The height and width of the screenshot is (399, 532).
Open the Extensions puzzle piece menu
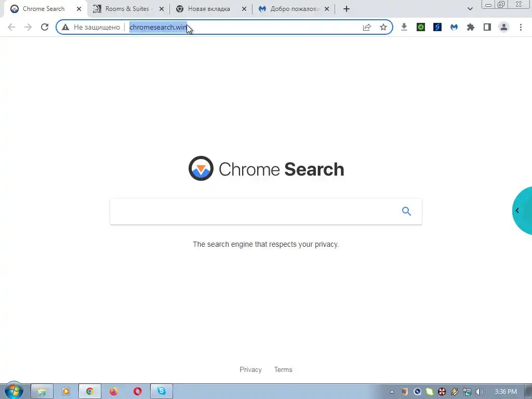[x=471, y=27]
